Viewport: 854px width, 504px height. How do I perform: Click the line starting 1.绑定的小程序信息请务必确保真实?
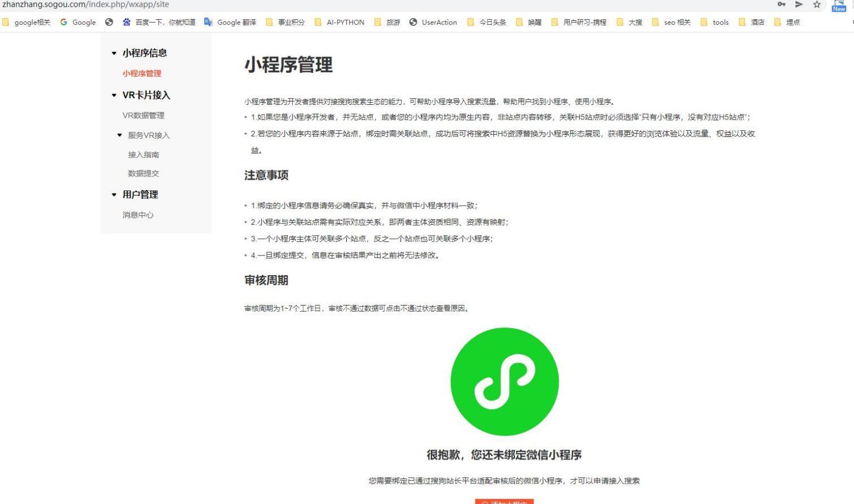pos(364,206)
